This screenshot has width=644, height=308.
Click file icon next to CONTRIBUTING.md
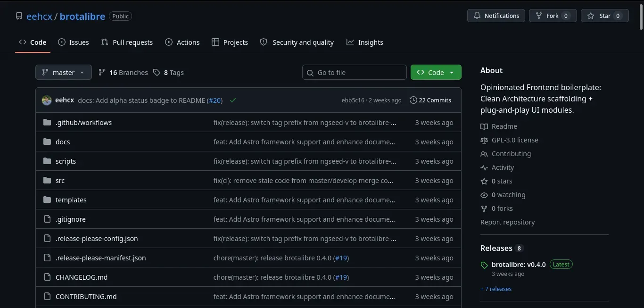[47, 296]
